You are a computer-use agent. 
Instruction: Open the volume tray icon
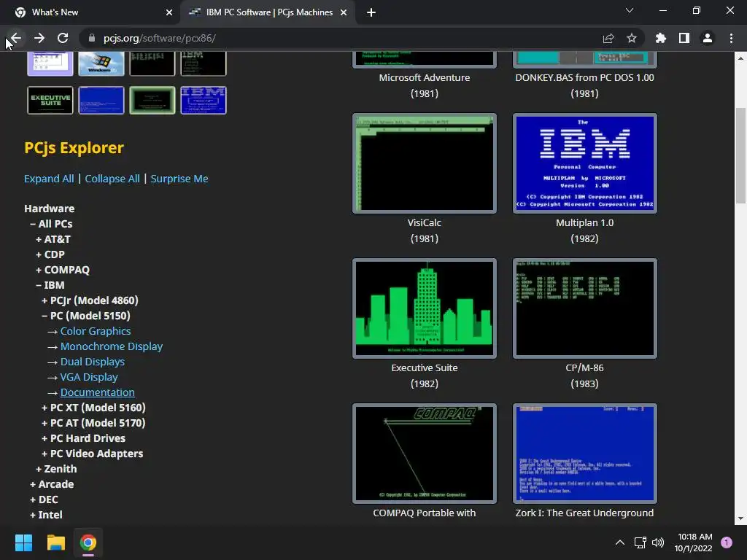(x=658, y=542)
